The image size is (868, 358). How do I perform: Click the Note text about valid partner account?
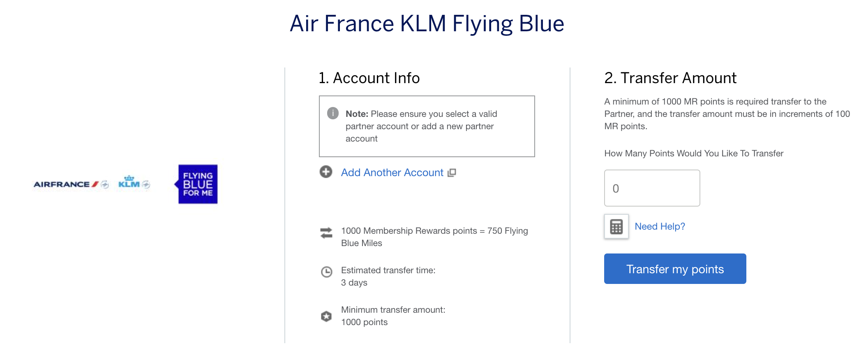421,126
